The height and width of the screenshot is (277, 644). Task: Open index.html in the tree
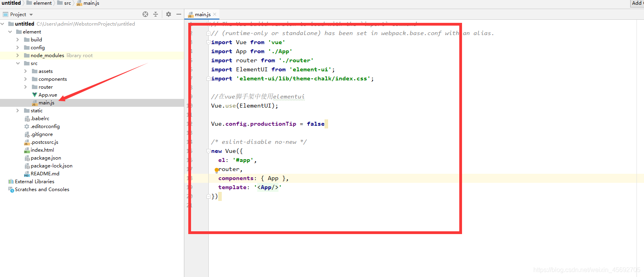coord(42,150)
